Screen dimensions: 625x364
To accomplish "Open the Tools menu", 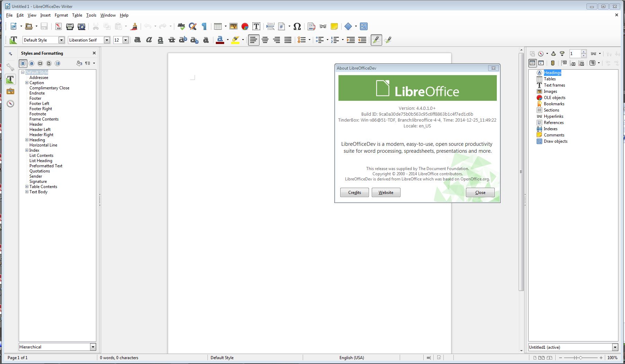I will tap(91, 15).
